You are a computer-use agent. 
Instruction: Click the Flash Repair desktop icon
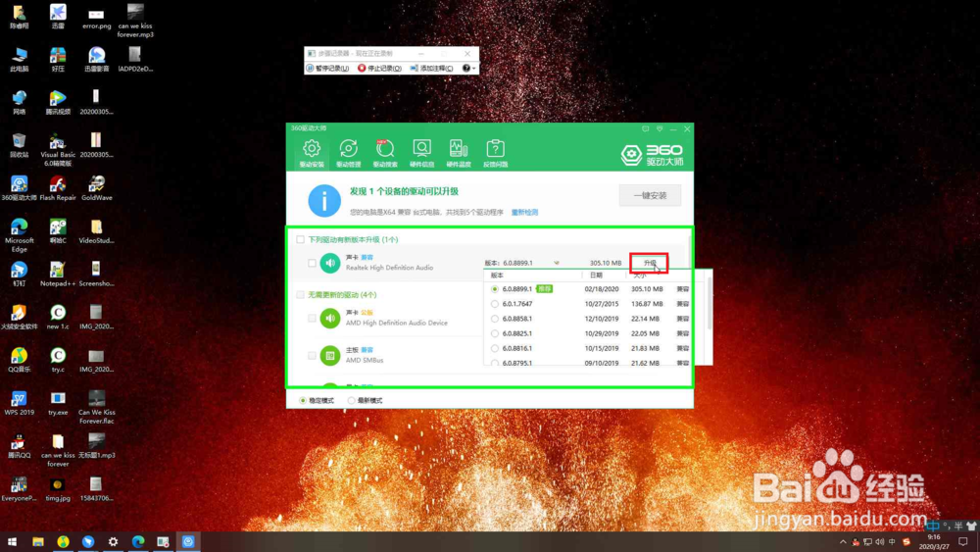point(58,188)
